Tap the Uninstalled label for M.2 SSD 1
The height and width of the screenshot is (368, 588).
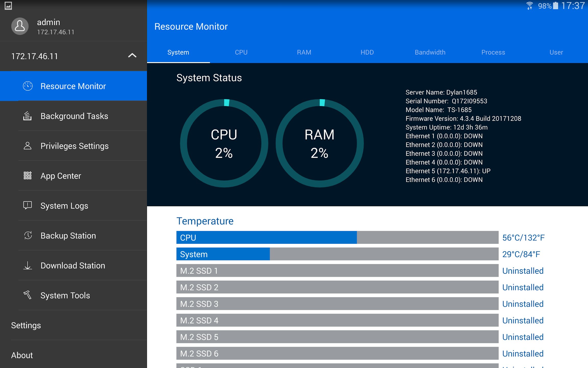pos(523,271)
